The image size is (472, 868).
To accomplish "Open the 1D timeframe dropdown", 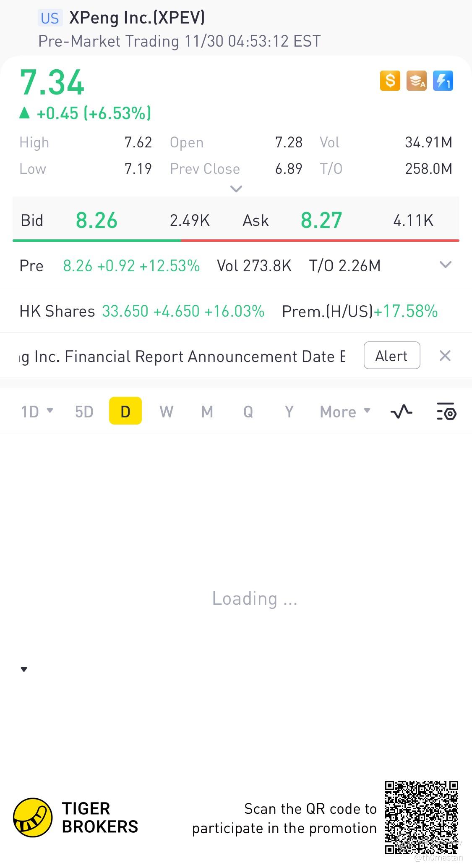I will pos(37,412).
